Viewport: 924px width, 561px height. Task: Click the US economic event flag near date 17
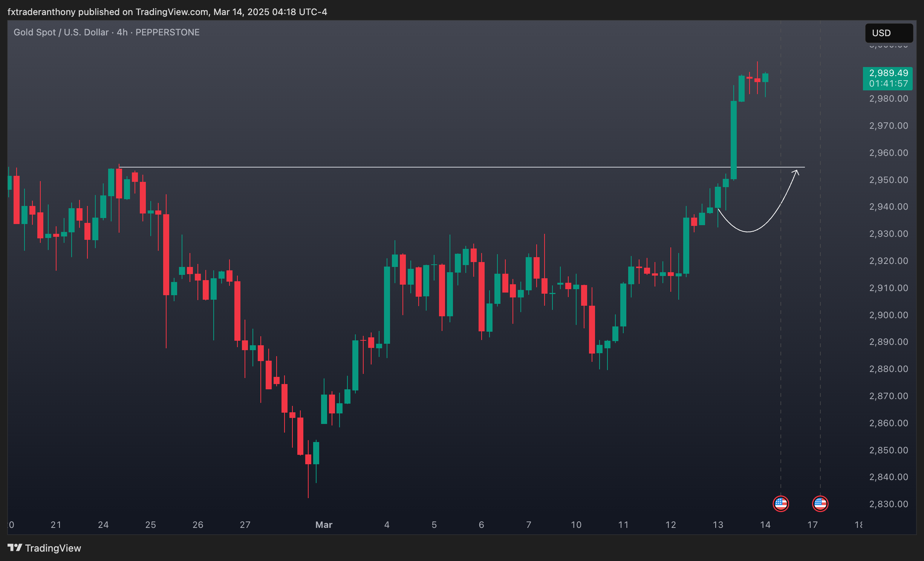820,504
